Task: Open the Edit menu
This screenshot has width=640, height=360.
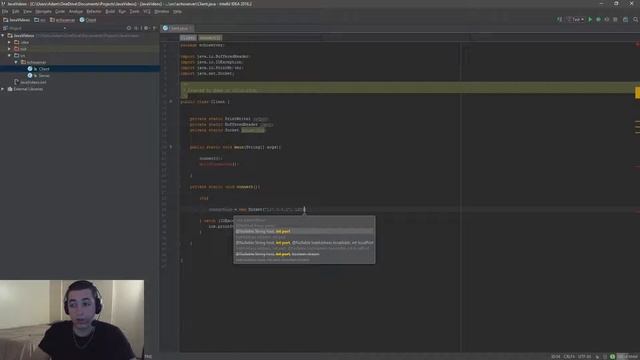Action: (x=16, y=12)
